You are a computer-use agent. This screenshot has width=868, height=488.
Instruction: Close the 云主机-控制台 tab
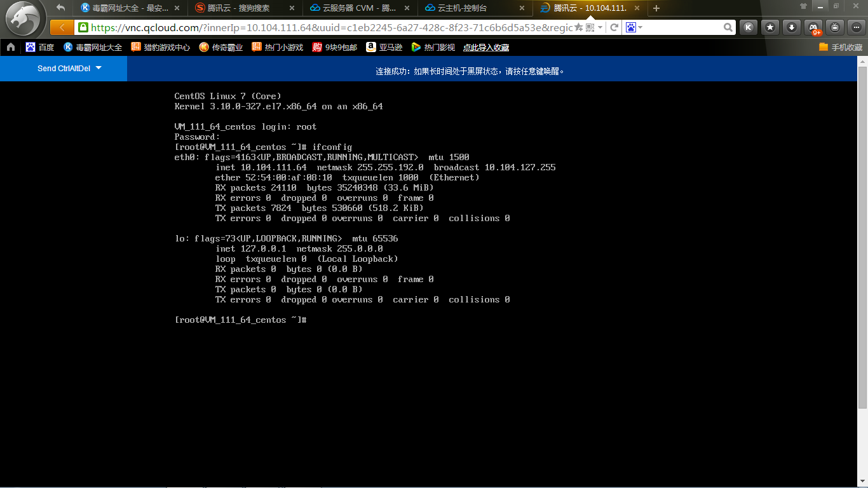(x=522, y=8)
